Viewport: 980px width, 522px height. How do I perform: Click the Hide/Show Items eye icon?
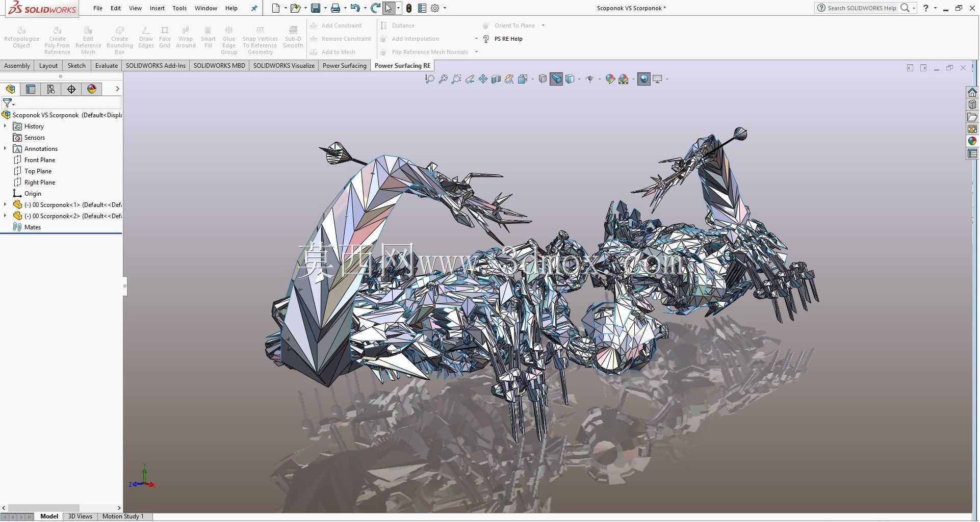590,79
